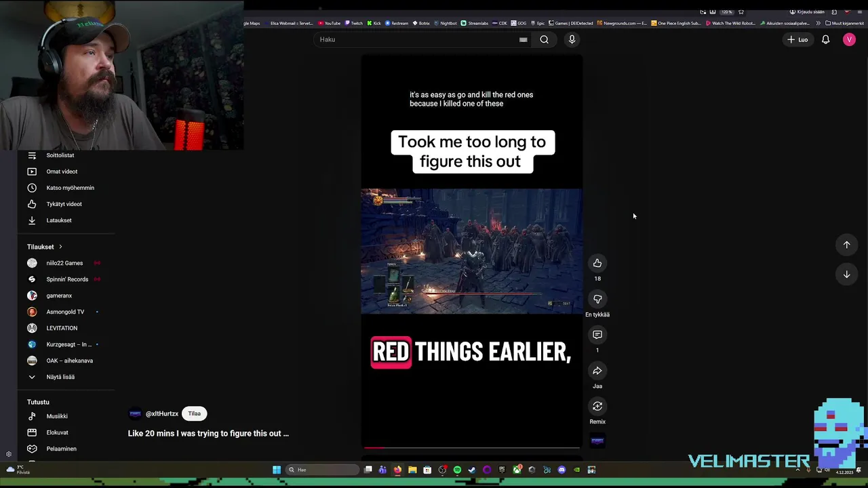Viewport: 868px width, 488px height.
Task: Open Windows Start menu
Action: (277, 470)
